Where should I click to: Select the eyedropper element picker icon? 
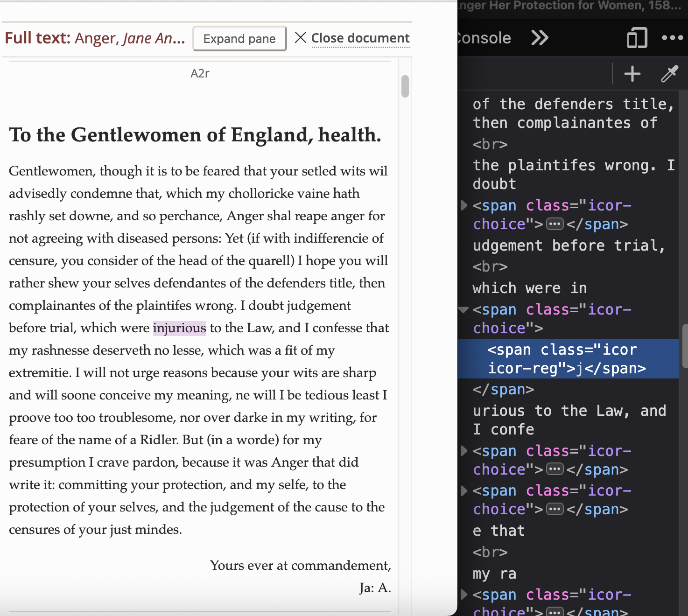[x=669, y=74]
